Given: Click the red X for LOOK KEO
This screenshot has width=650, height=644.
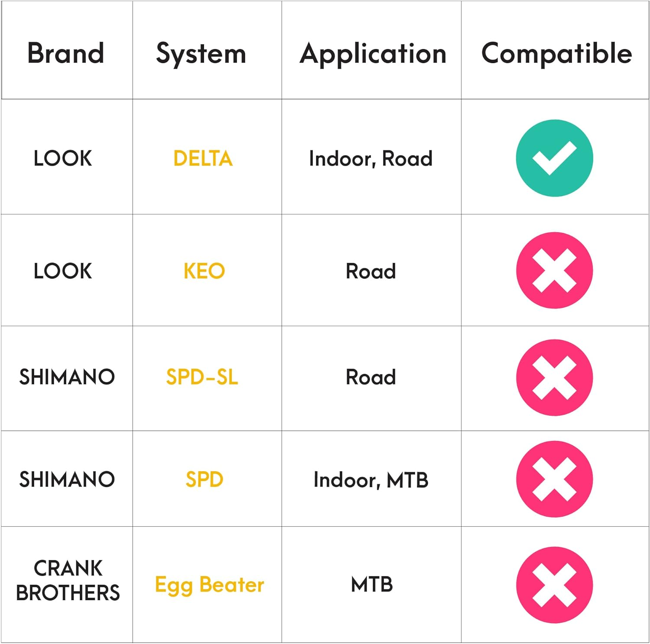Looking at the screenshot, I should 554,270.
